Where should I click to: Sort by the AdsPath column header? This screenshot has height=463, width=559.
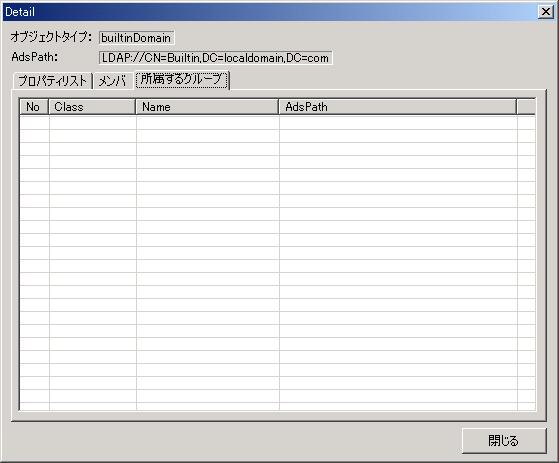tap(398, 107)
